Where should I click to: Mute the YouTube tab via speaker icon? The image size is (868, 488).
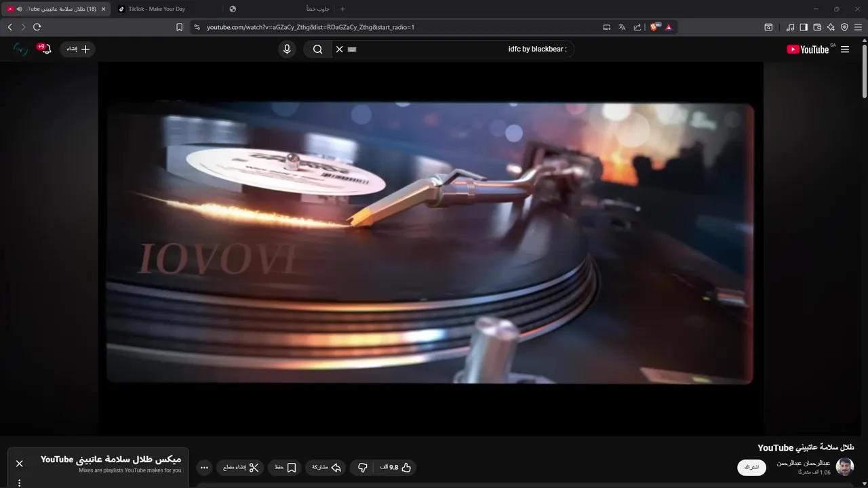19,9
